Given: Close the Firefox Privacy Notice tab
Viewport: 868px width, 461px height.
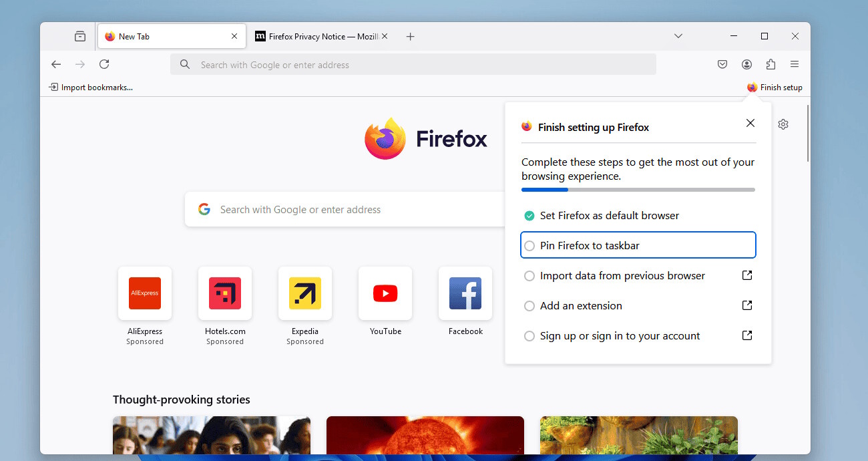Looking at the screenshot, I should (385, 37).
